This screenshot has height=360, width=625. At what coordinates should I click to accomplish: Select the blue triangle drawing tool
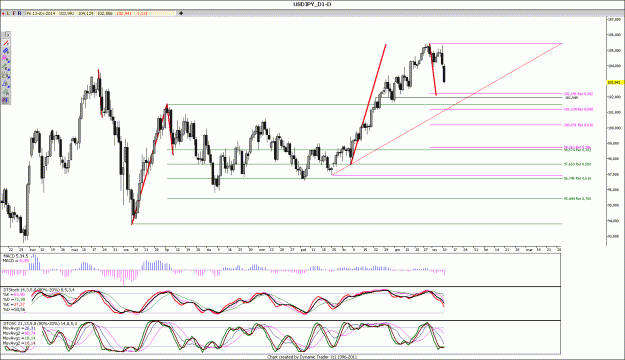(x=6, y=83)
